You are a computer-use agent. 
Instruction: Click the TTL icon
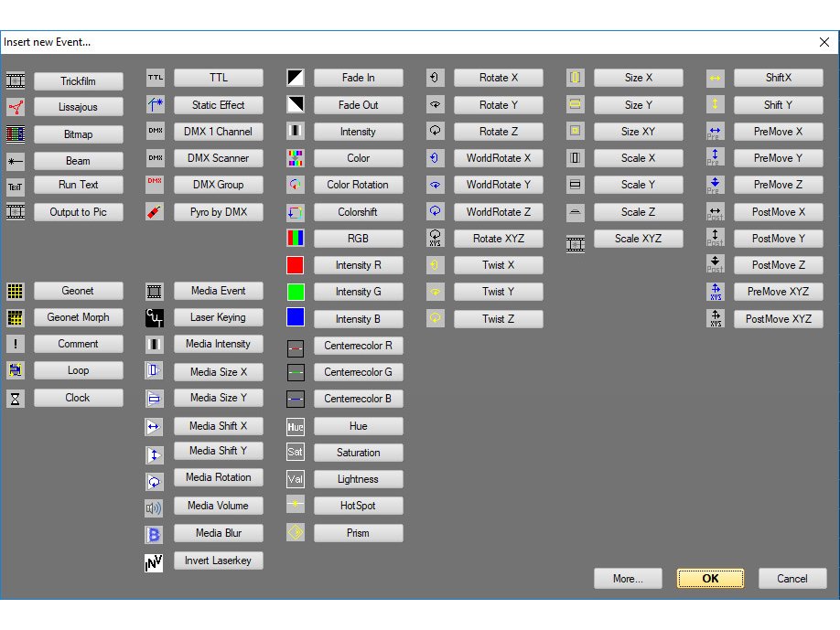pos(156,78)
